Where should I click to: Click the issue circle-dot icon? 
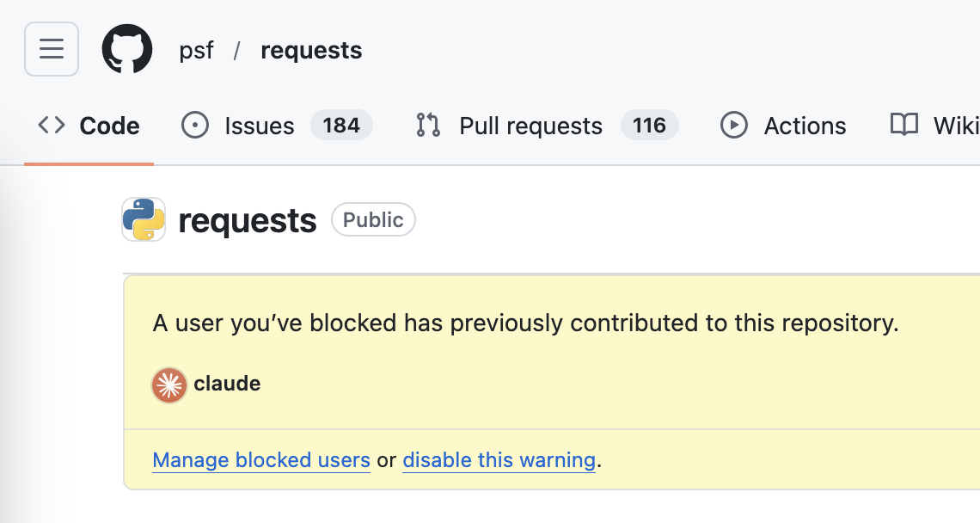[x=194, y=125]
